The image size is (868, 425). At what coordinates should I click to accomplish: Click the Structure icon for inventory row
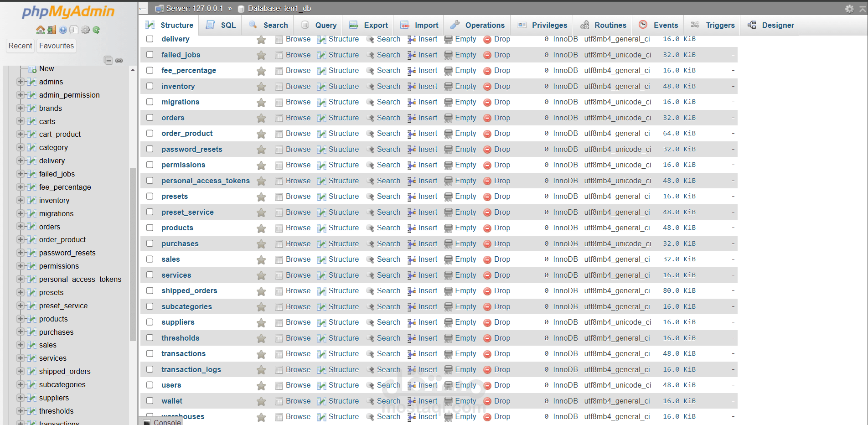[x=322, y=87]
